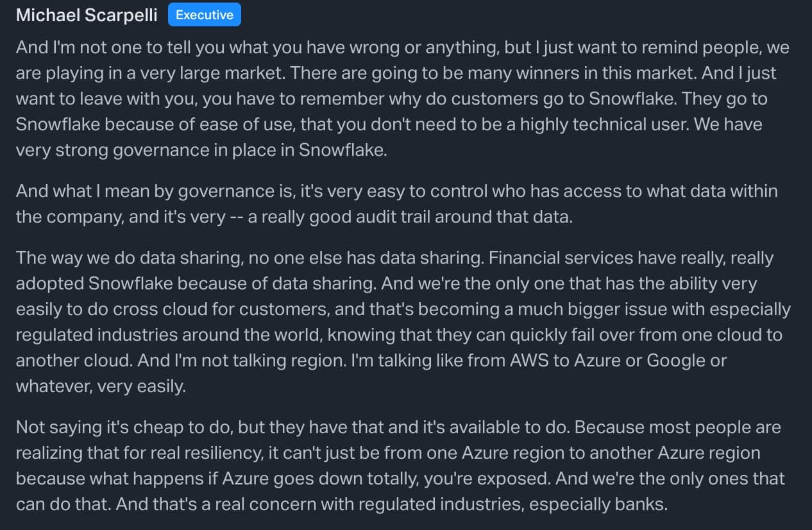This screenshot has height=530, width=812.
Task: Open Michael Scarpelli's speaker name
Action: pyautogui.click(x=87, y=15)
